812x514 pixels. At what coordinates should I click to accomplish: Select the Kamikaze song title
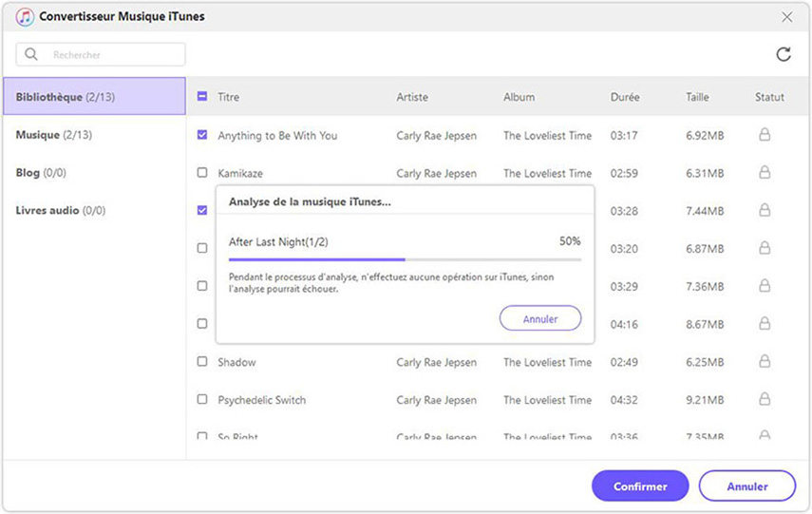[x=239, y=173]
